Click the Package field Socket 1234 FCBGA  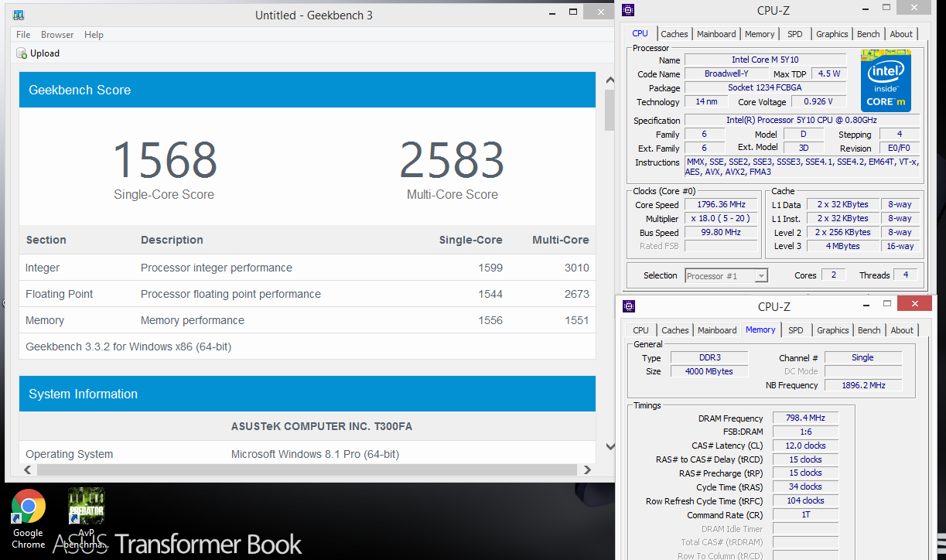[x=765, y=88]
